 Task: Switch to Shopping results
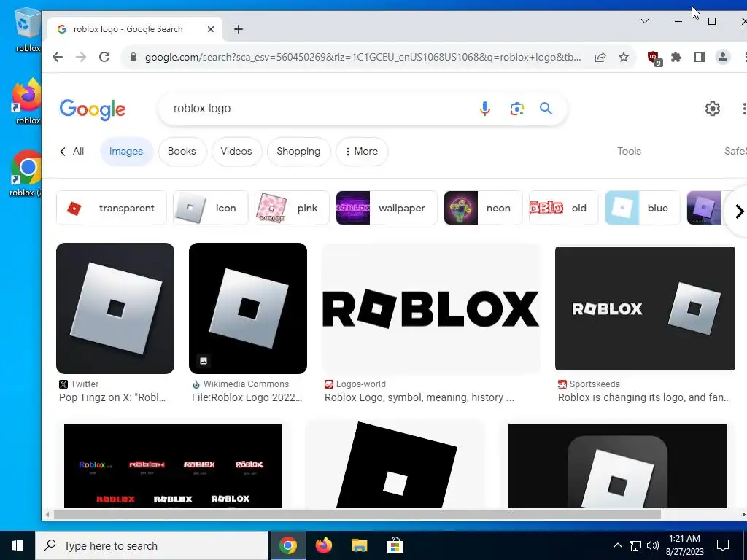coord(298,152)
